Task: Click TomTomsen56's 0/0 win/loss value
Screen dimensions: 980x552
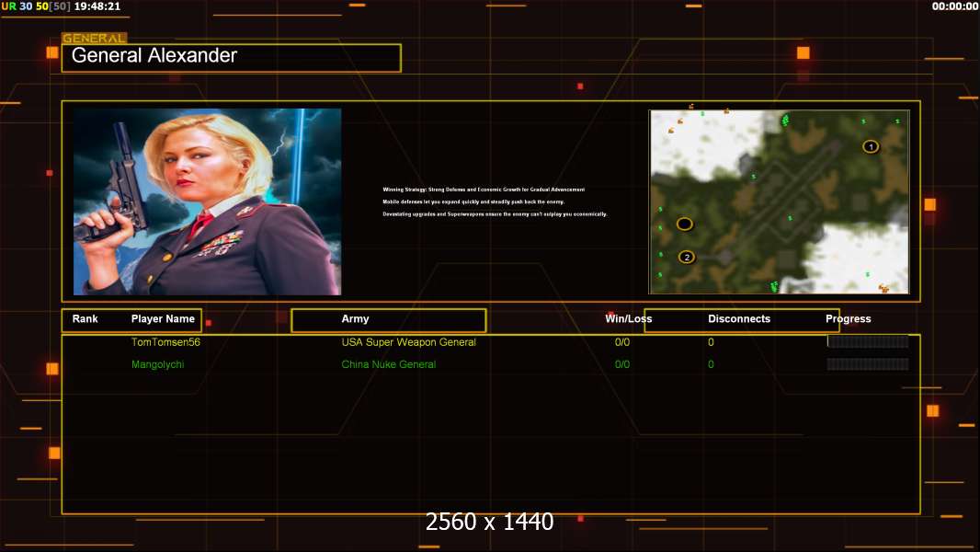Action: 621,342
